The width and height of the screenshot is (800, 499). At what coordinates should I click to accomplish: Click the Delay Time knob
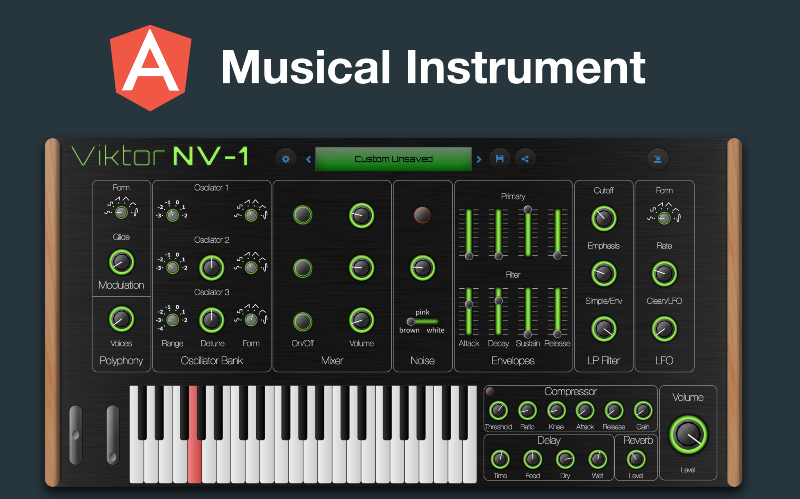pos(500,459)
